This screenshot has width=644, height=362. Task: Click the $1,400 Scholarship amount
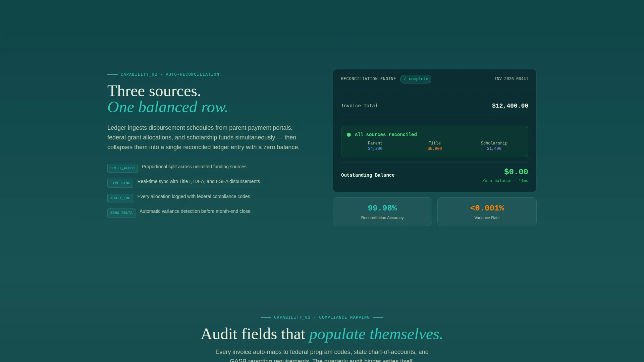494,148
